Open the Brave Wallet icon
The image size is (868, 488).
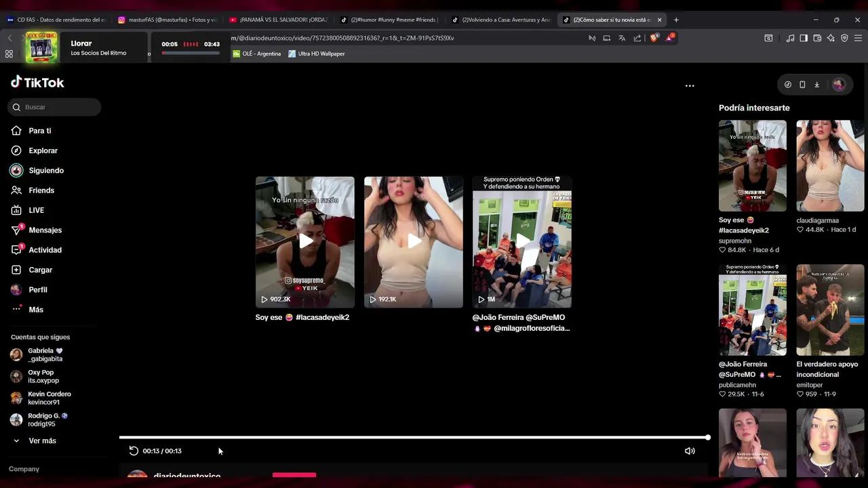point(817,38)
